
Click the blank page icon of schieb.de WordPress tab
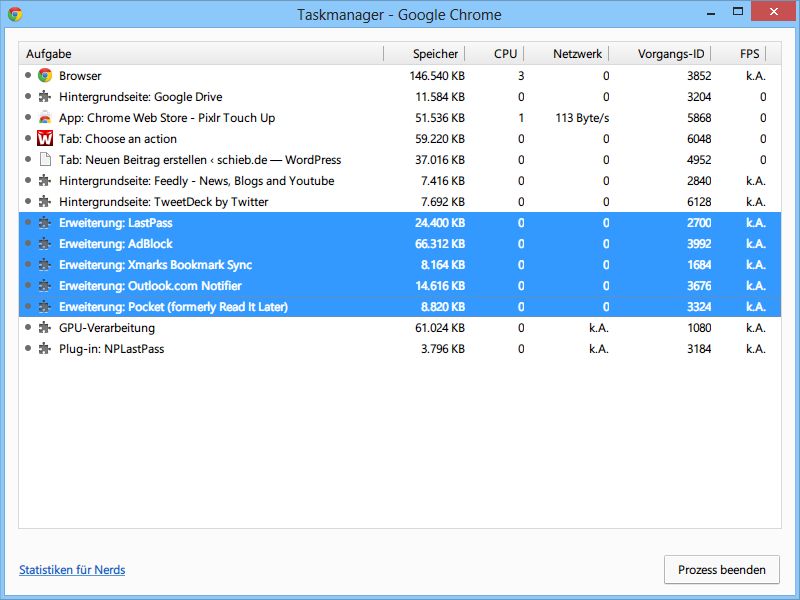[45, 159]
